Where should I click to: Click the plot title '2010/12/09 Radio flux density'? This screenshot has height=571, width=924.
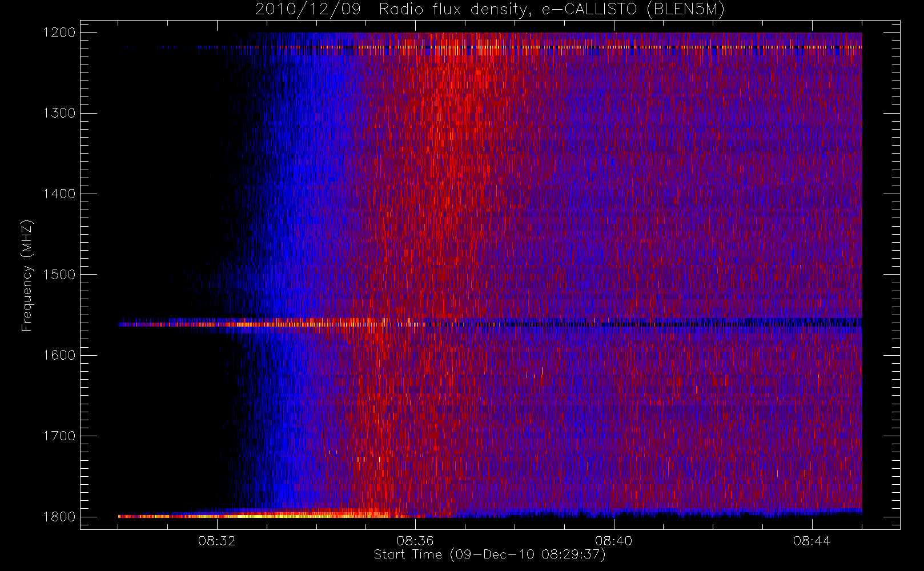(490, 10)
